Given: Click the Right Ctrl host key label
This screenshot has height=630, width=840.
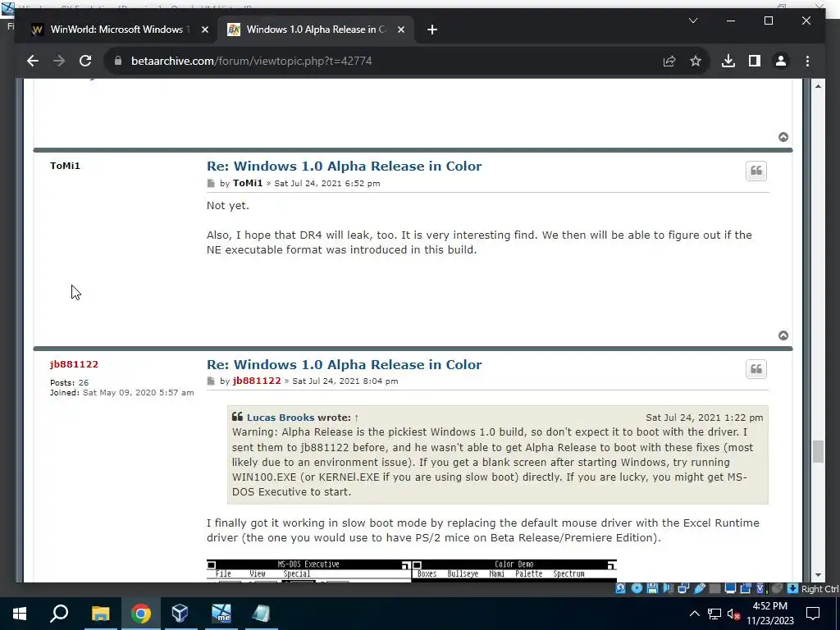Looking at the screenshot, I should 820,589.
